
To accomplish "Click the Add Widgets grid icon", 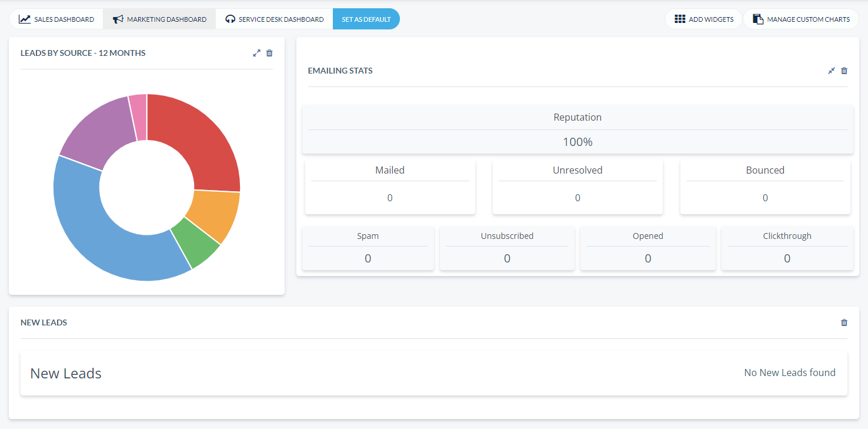I will pos(680,19).
